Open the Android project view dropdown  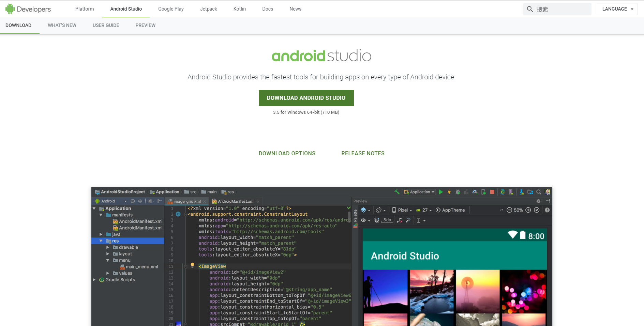click(111, 201)
